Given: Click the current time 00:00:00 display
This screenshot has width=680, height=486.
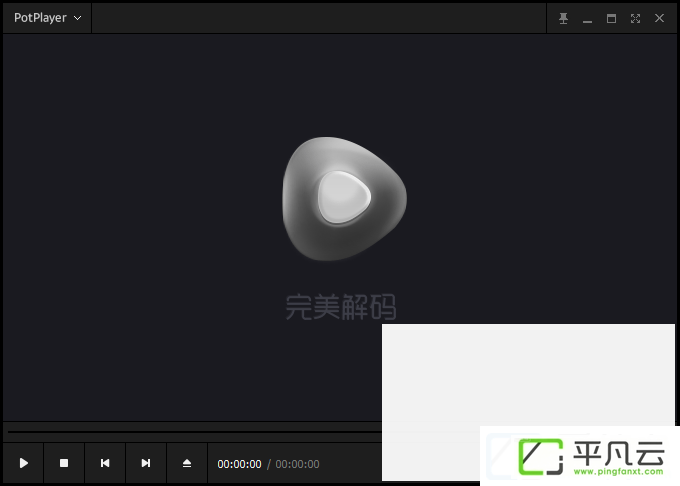Looking at the screenshot, I should coord(239,464).
